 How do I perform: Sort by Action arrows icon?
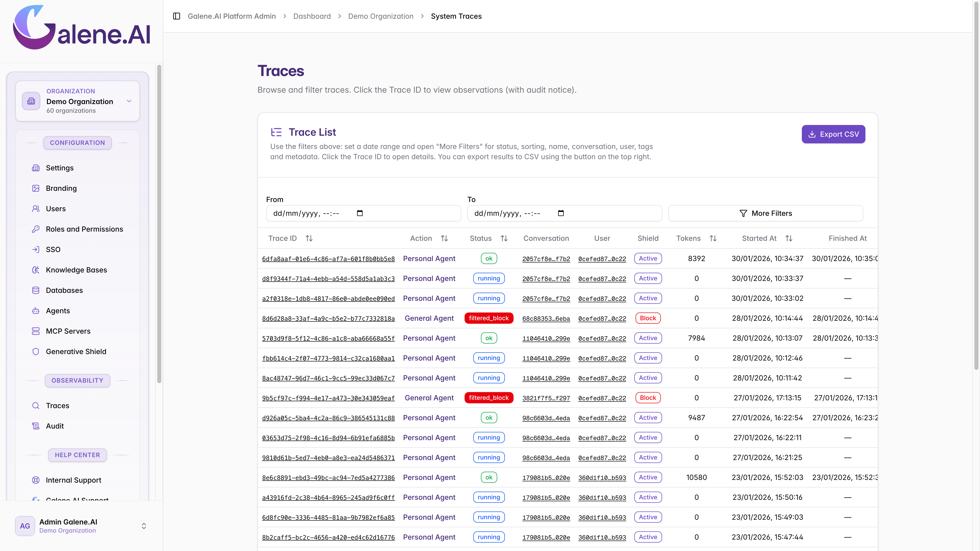(444, 238)
